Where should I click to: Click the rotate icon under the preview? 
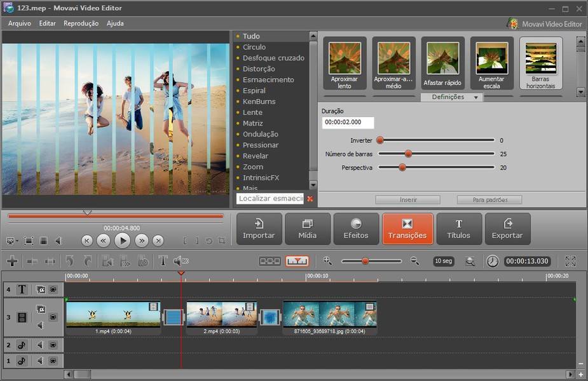click(x=209, y=241)
